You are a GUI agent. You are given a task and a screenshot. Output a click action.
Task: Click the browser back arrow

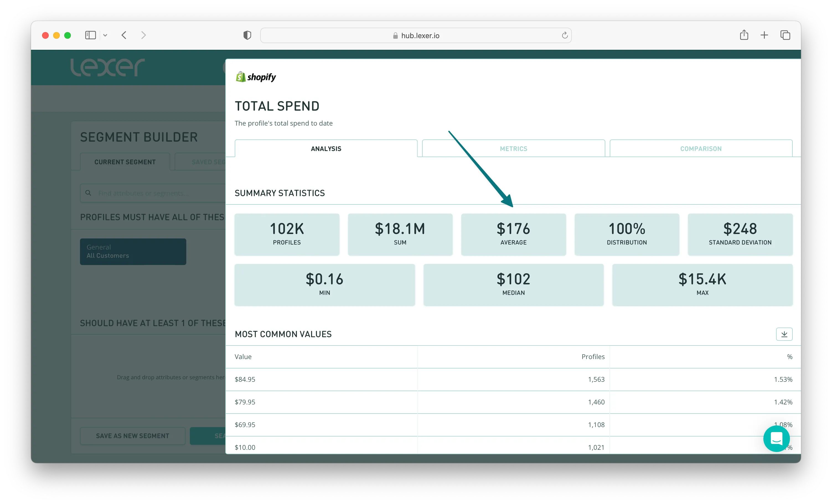click(124, 35)
